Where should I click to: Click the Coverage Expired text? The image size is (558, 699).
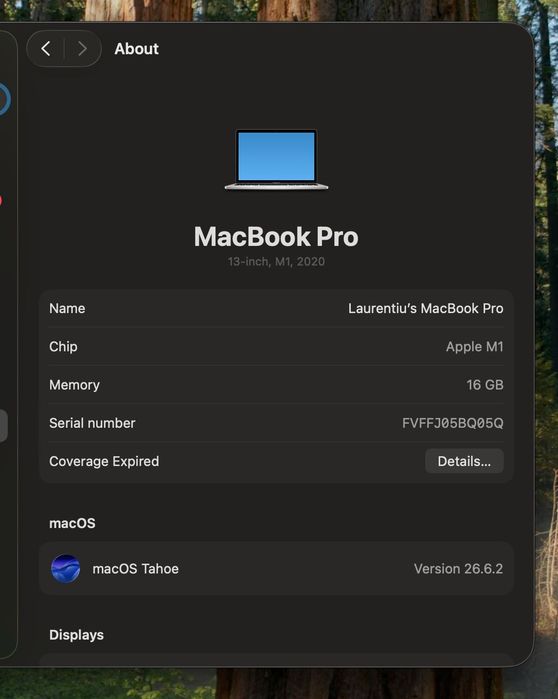tap(104, 461)
